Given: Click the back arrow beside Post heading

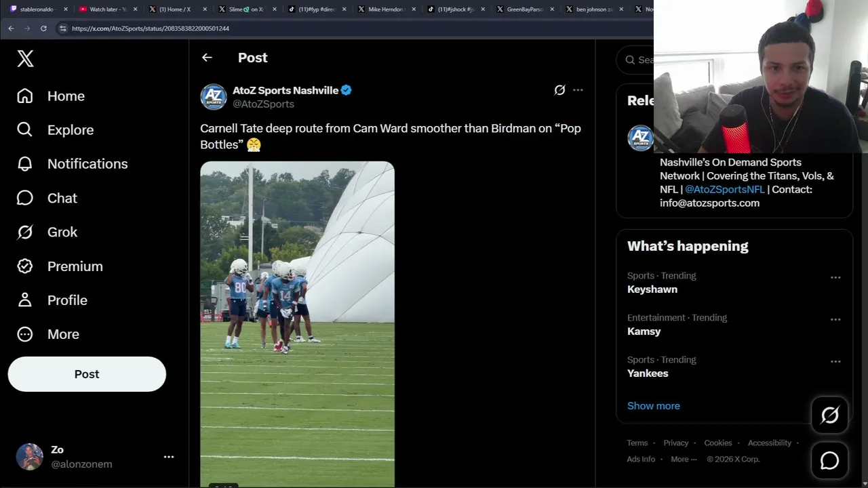Looking at the screenshot, I should (207, 58).
